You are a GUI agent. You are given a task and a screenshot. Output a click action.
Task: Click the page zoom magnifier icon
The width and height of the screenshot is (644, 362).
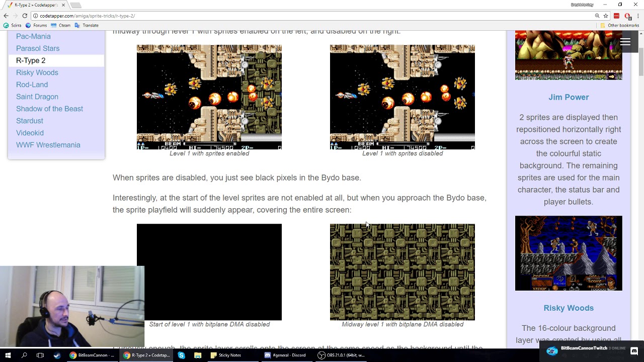597,16
